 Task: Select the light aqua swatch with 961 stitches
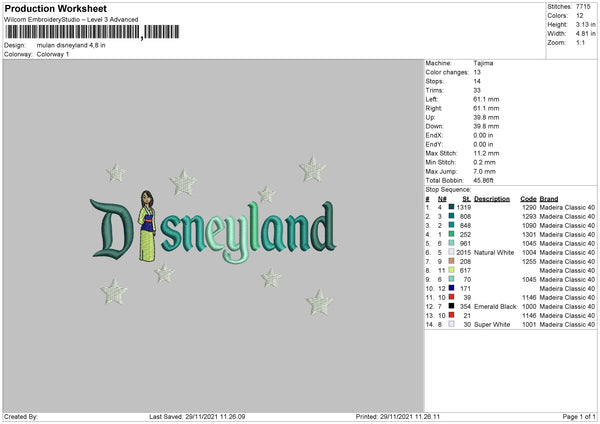[451, 243]
